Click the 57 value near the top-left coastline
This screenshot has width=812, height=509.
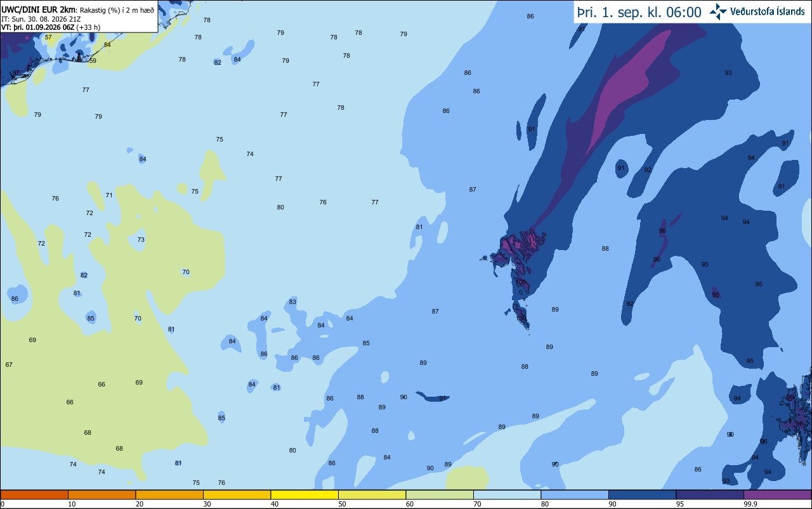click(48, 37)
